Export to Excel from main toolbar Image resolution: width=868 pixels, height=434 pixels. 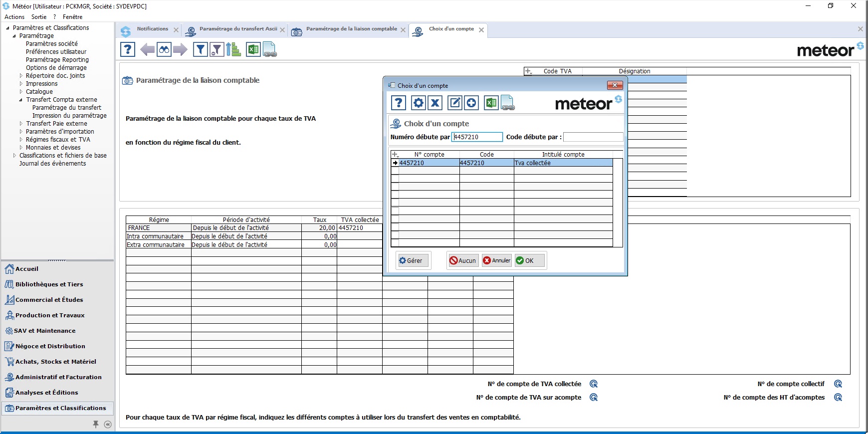click(253, 49)
